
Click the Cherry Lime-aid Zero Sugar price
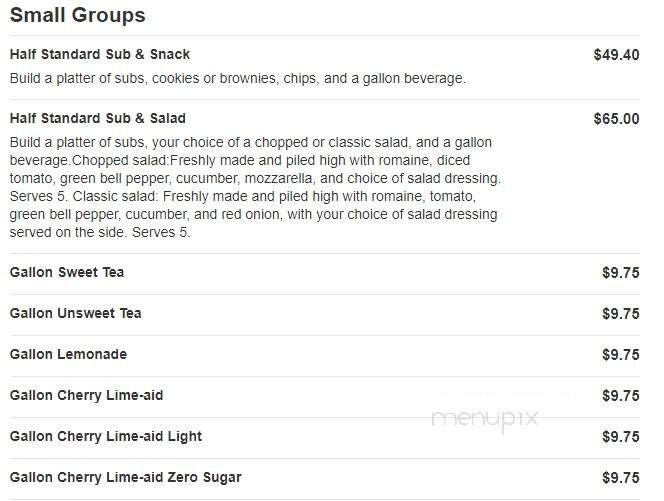tap(620, 478)
